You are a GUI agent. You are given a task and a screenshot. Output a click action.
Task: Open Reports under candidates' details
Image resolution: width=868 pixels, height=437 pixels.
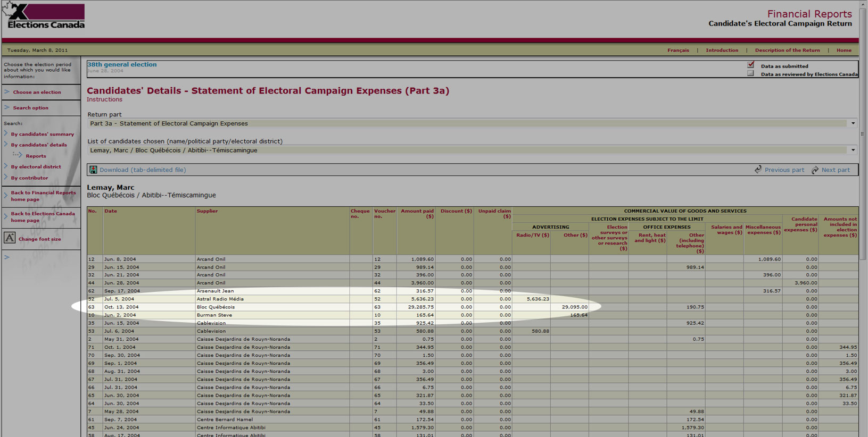[36, 156]
